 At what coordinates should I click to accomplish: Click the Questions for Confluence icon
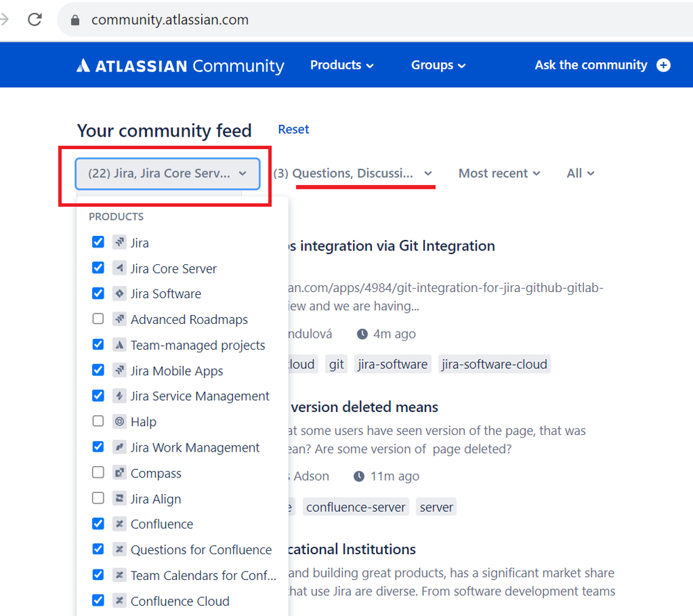click(x=119, y=549)
